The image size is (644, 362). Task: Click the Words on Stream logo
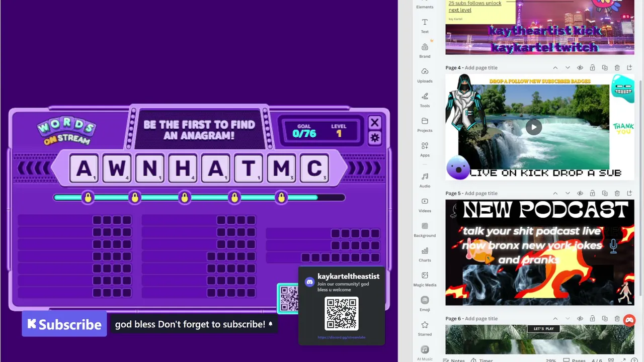tap(66, 131)
